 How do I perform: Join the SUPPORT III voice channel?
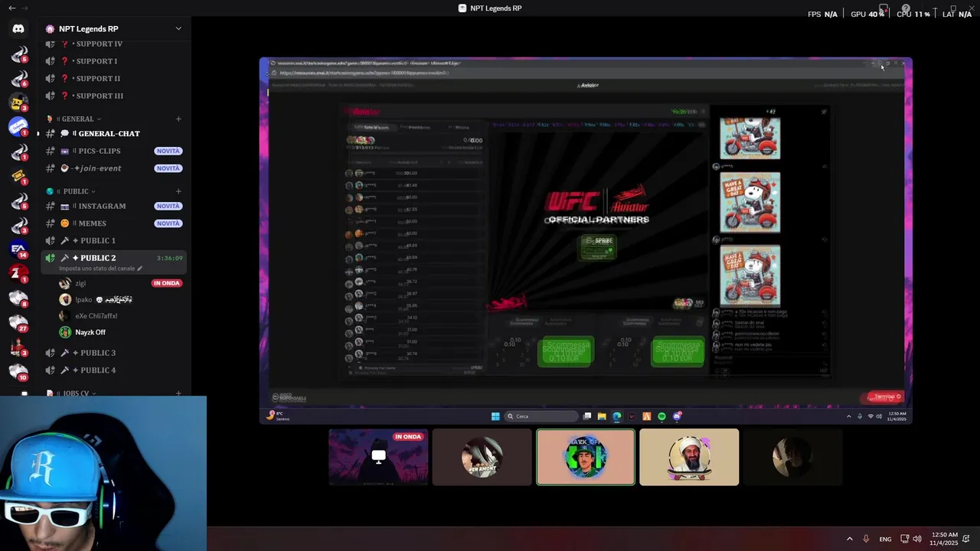[114, 96]
